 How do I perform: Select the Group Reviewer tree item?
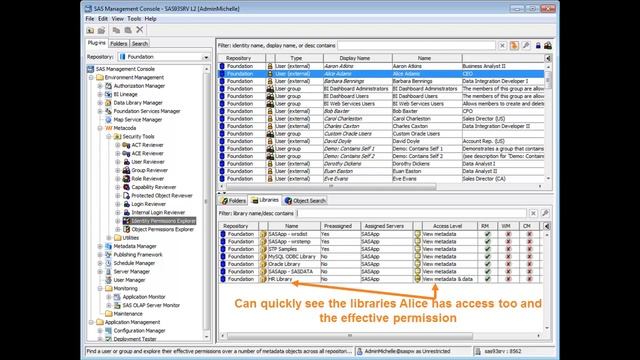click(149, 171)
